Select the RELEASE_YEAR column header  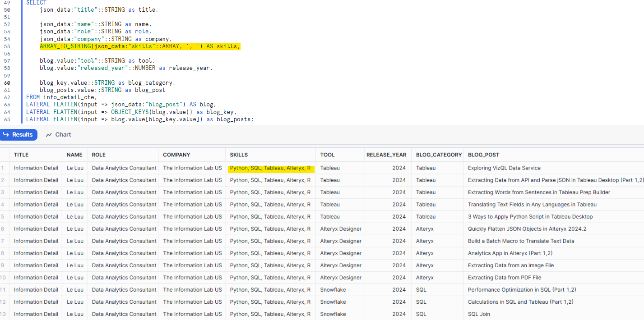click(386, 155)
